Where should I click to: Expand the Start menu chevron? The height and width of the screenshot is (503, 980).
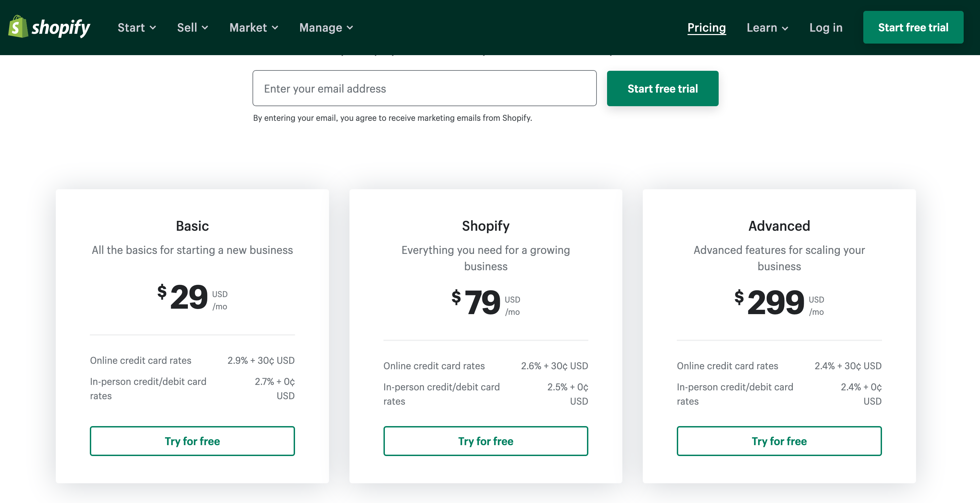[153, 28]
